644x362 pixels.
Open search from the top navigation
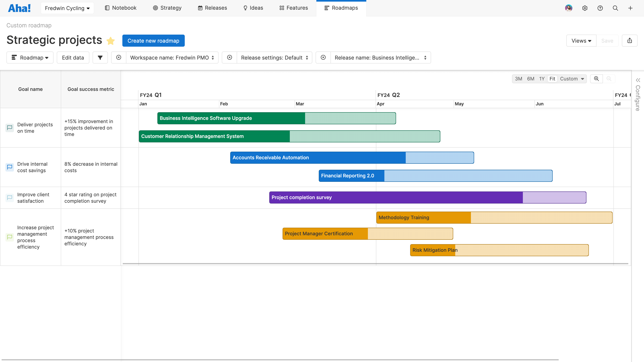(615, 8)
